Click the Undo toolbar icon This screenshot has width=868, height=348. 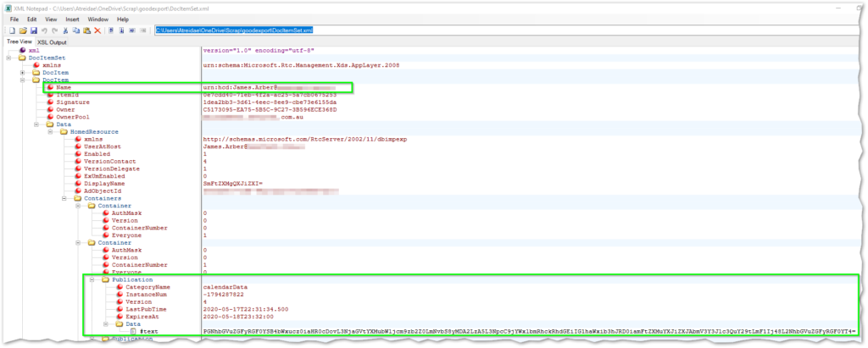click(x=44, y=30)
